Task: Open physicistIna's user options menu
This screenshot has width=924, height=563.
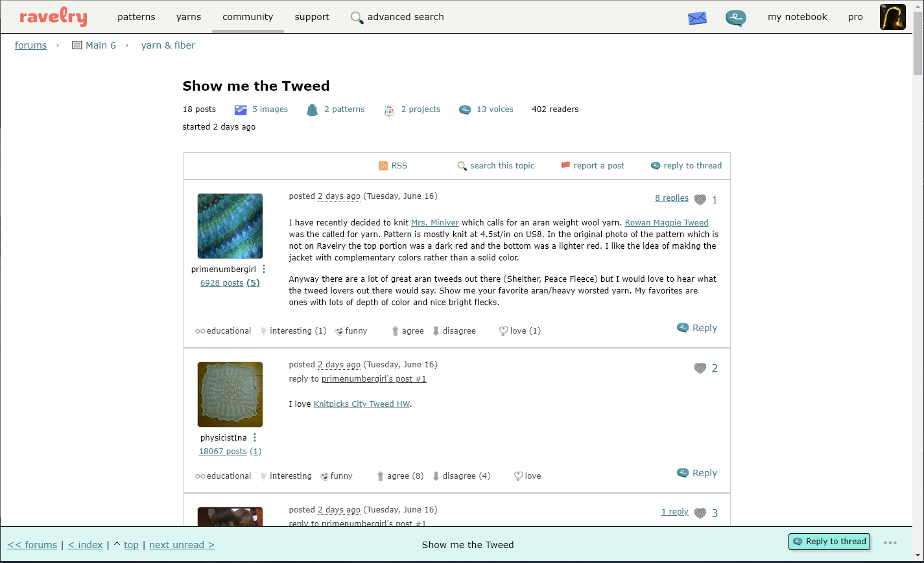Action: point(255,437)
